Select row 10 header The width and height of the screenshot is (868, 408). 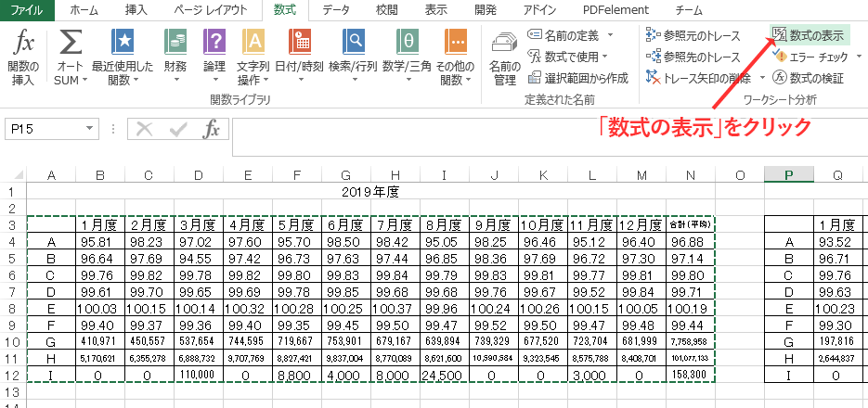13,343
